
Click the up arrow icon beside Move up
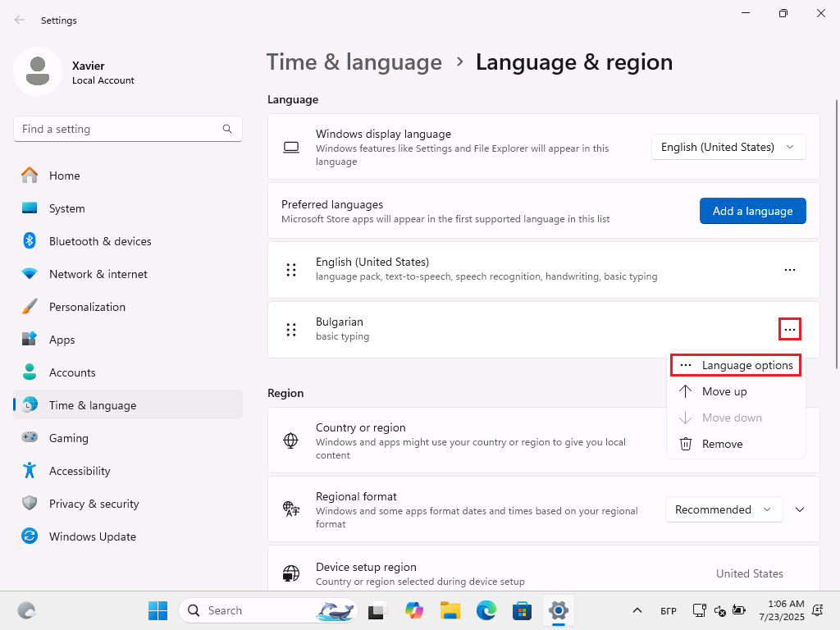coord(686,391)
